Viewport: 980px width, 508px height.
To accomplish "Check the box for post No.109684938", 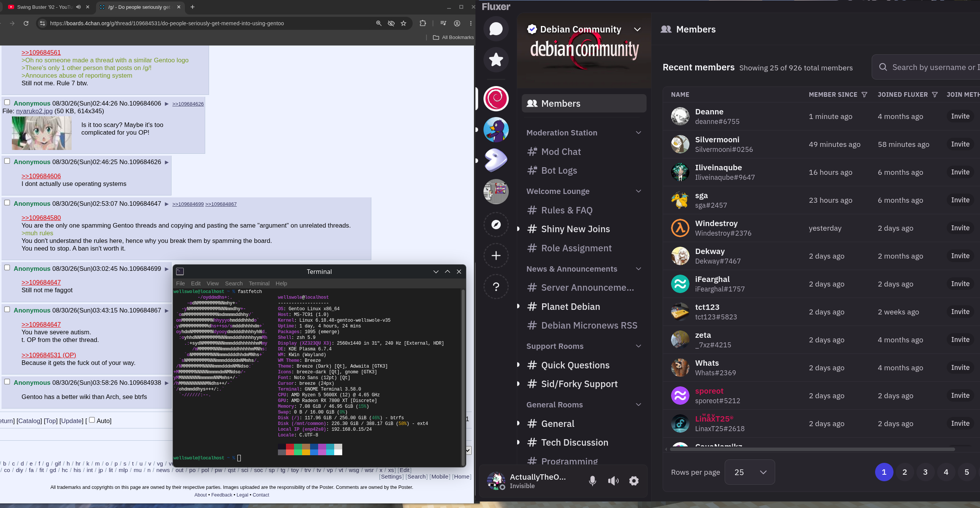I will (x=7, y=381).
